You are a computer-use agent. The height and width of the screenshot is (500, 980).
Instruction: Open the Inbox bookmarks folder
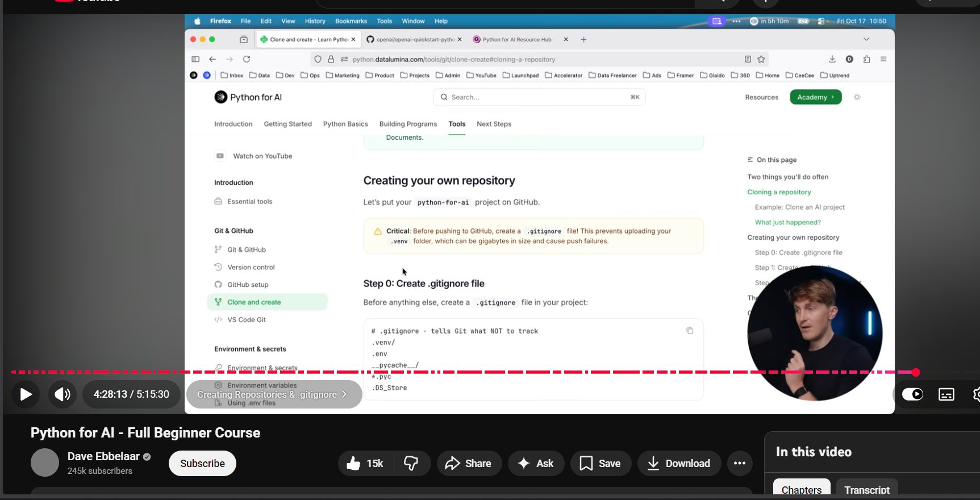(232, 75)
